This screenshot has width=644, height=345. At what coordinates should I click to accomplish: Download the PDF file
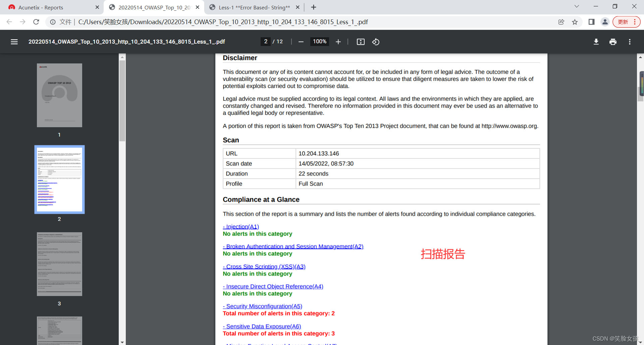[596, 42]
